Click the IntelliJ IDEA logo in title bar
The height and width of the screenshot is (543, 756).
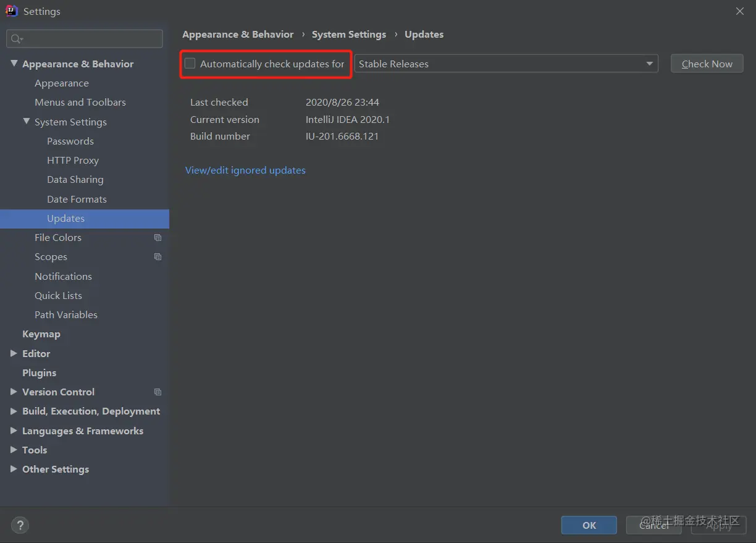[11, 11]
